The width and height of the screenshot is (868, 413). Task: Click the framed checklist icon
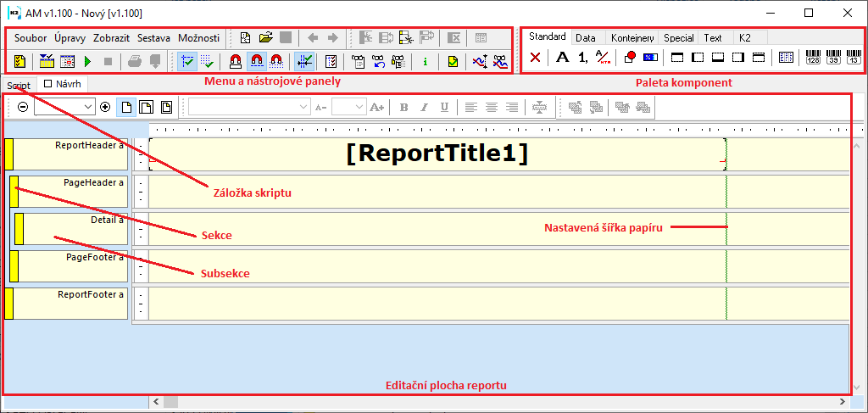(331, 61)
